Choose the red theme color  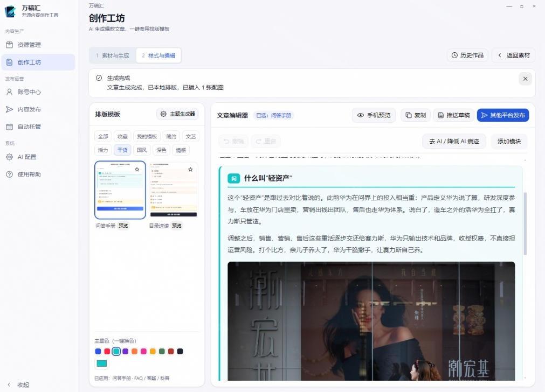[107, 352]
